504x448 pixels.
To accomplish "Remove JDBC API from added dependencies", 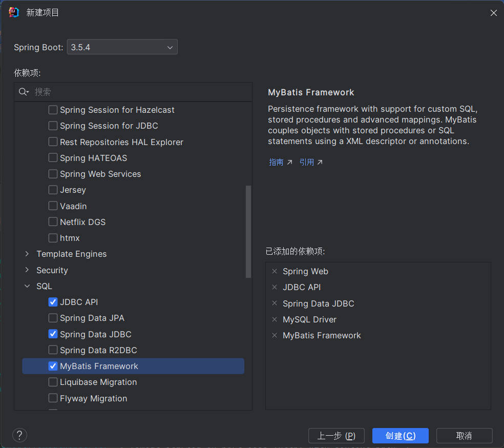I will click(x=275, y=287).
